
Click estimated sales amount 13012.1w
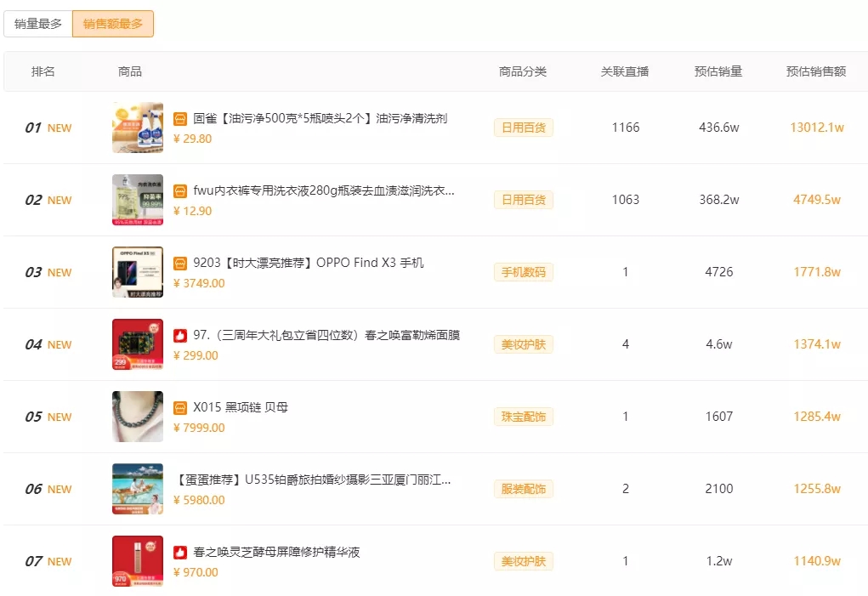[x=817, y=128]
